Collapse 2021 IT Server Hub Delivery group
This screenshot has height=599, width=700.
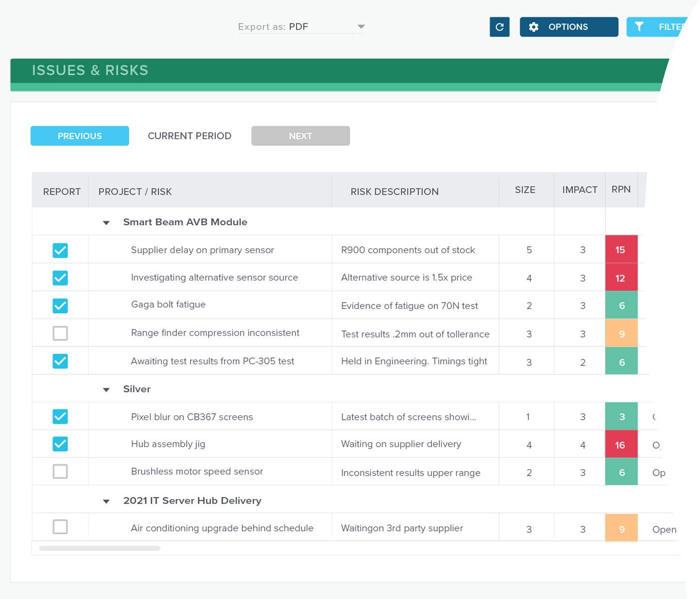106,501
